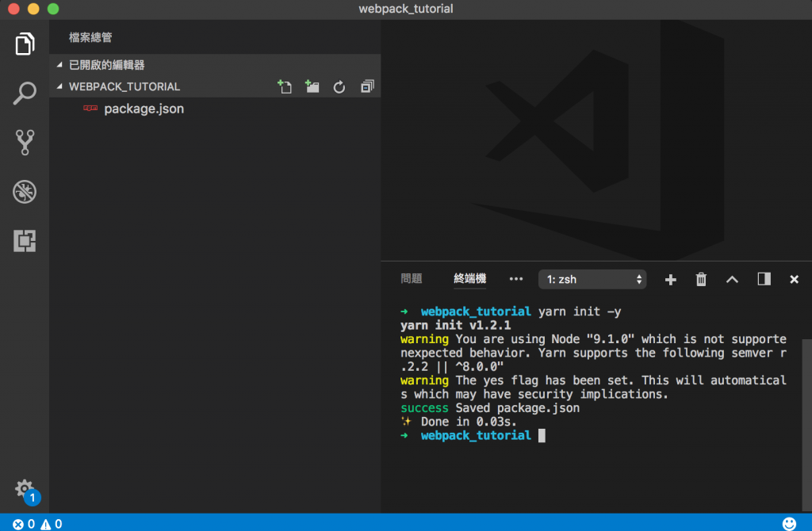
Task: Refresh the explorer file tree
Action: pos(339,86)
